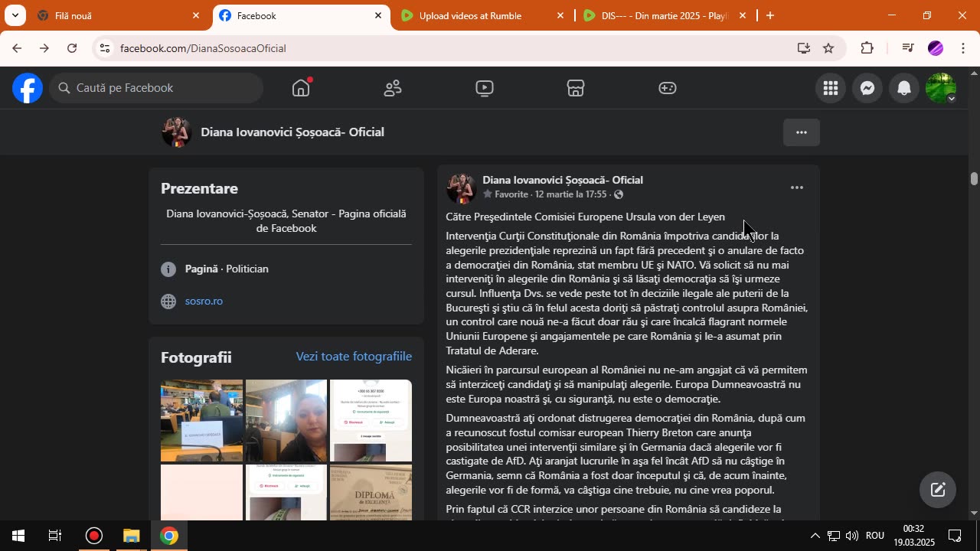980x551 pixels.
Task: Open Windows Start menu
Action: (18, 536)
